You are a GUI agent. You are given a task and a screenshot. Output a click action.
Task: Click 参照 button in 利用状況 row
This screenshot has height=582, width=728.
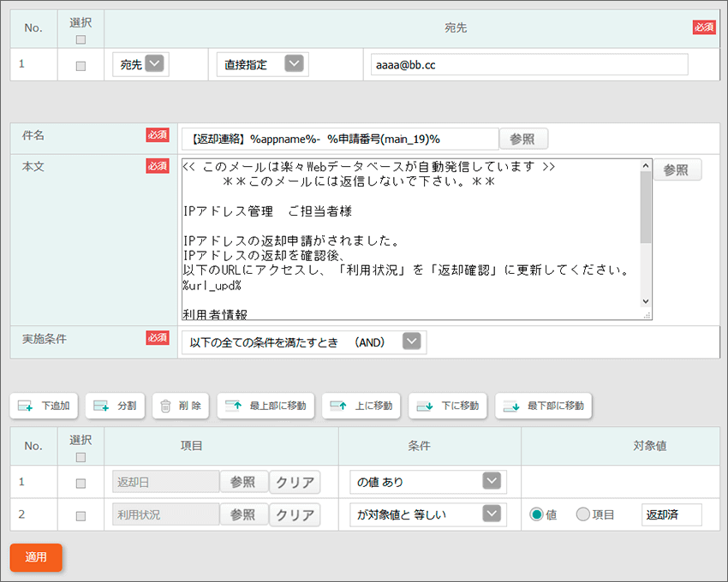click(244, 514)
